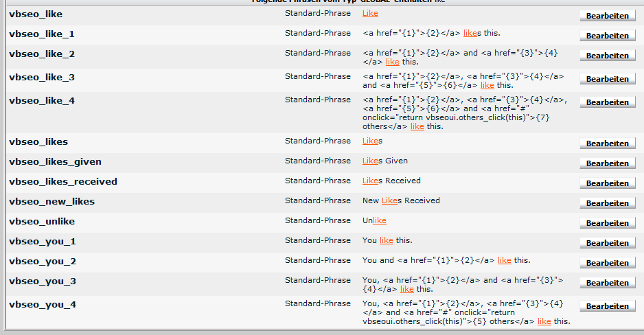Select the vbseo_unlike phrase name
This screenshot has height=335, width=644.
point(42,222)
